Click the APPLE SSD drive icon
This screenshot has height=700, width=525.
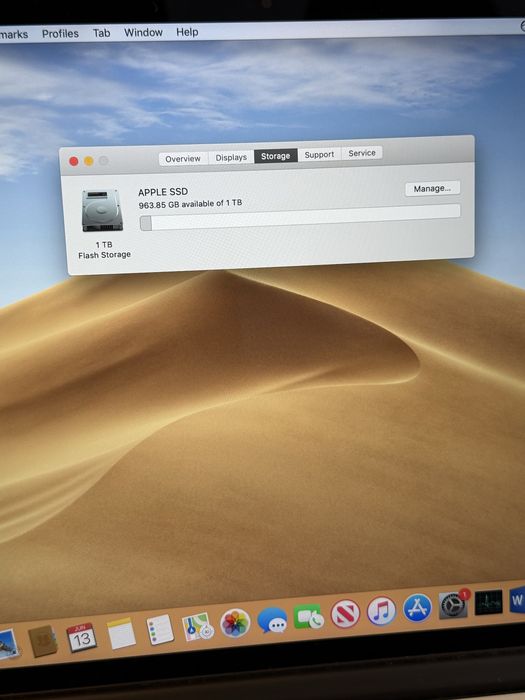pos(102,210)
